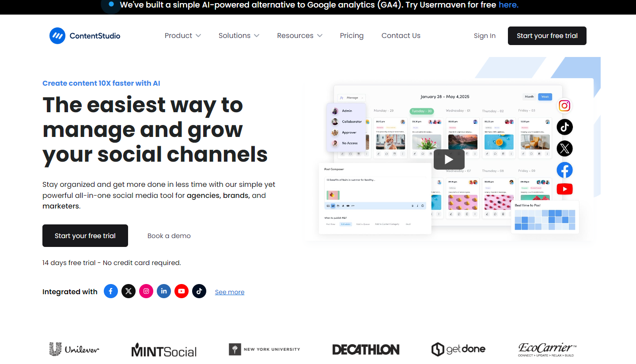This screenshot has width=636, height=364.
Task: Click X icon beside the calendar preview
Action: pyautogui.click(x=564, y=148)
